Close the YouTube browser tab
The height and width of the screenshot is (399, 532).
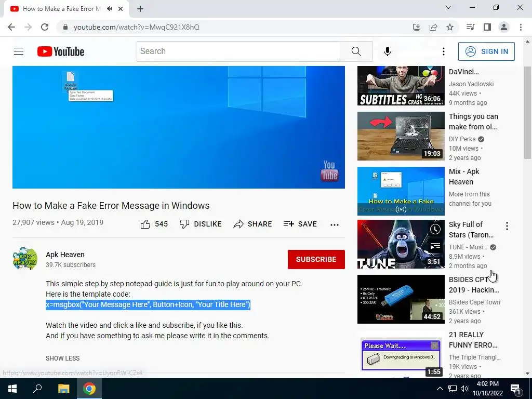point(121,9)
